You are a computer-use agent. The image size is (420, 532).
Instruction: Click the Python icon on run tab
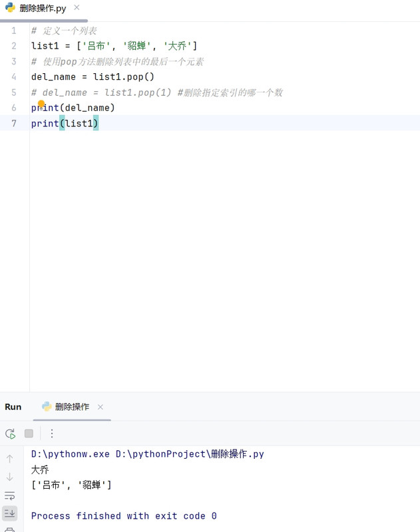(x=47, y=406)
